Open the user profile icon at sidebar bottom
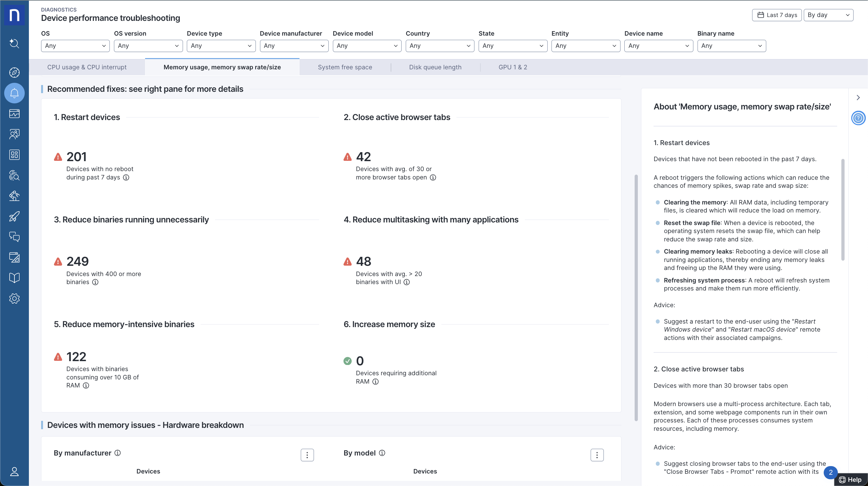The height and width of the screenshot is (486, 868). [x=14, y=472]
